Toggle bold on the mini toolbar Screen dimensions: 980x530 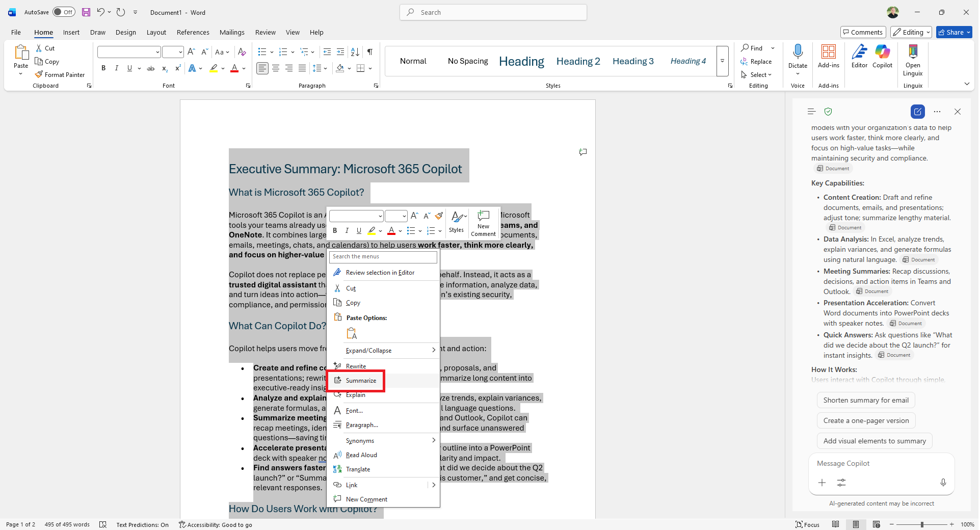tap(335, 231)
